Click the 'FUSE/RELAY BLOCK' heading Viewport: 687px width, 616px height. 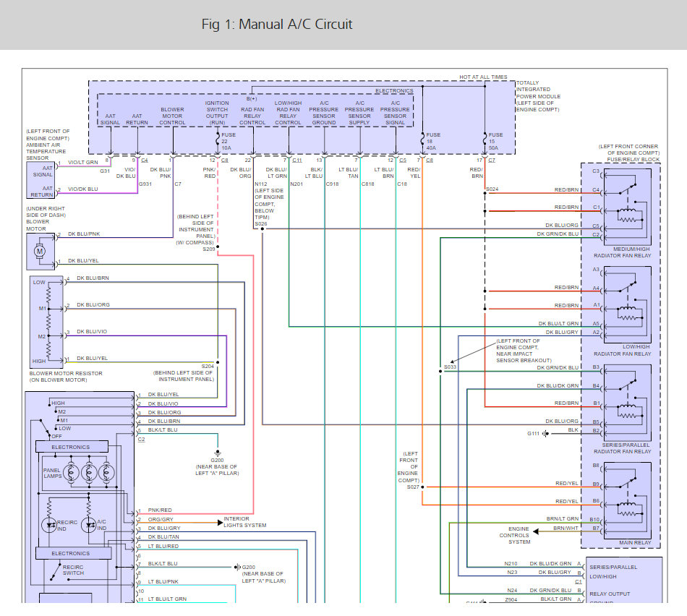pyautogui.click(x=633, y=160)
